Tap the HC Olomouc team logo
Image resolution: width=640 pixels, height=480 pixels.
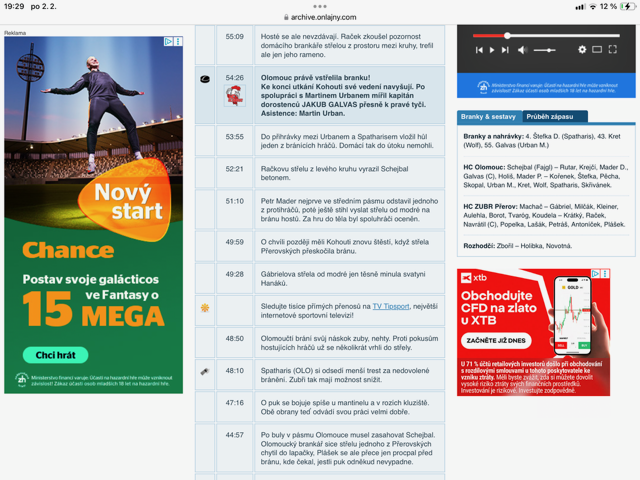233,96
